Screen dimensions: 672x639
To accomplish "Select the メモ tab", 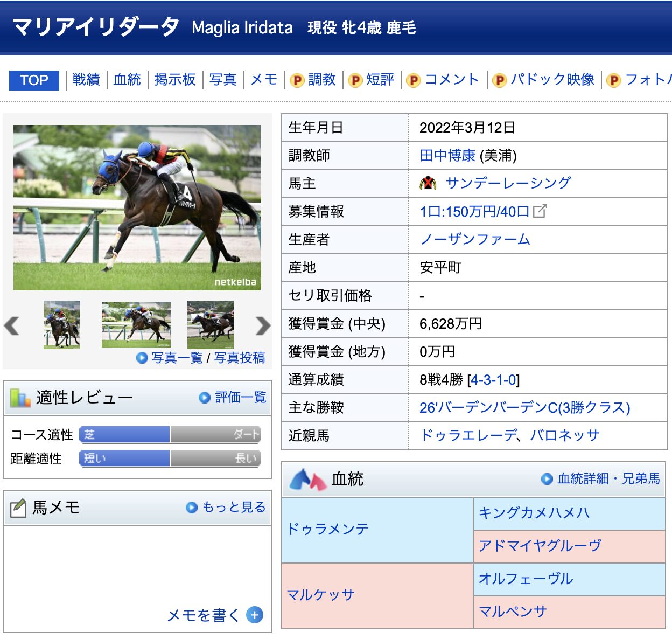I will tap(264, 80).
